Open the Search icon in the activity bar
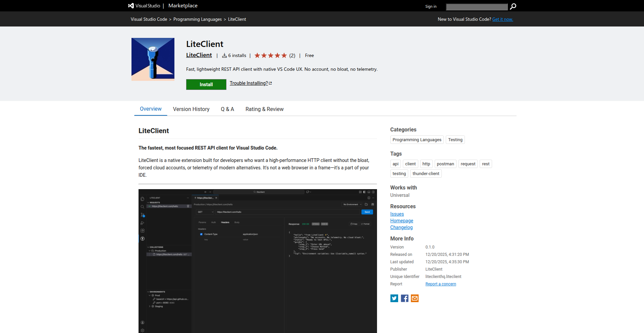Viewport: 644px width, 333px height. (x=142, y=207)
